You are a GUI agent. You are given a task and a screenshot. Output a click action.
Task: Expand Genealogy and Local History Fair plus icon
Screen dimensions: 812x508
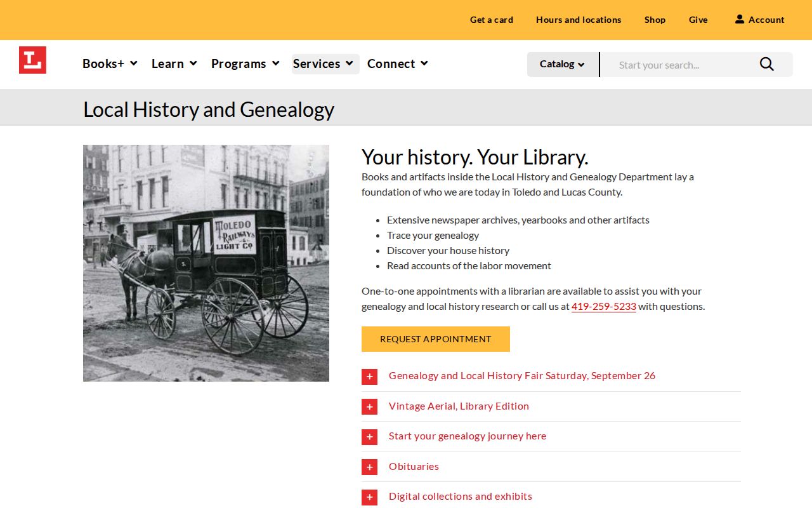369,377
